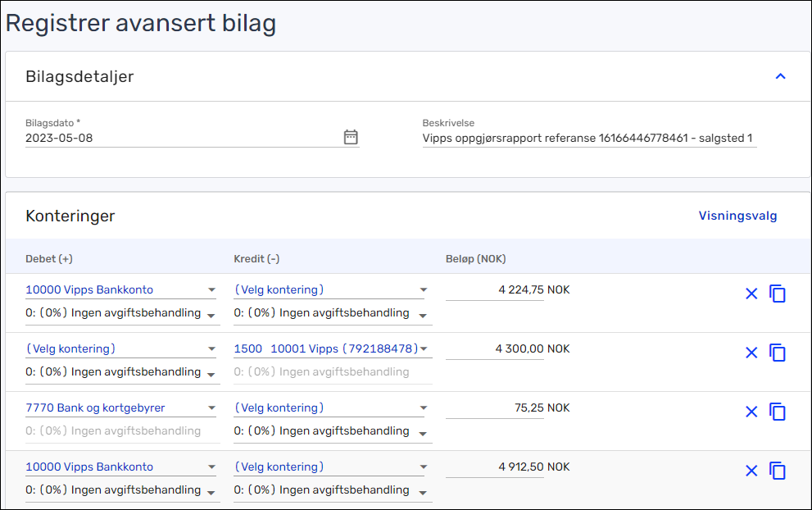This screenshot has width=812, height=510.
Task: Open debit Velg kontering in 4 300,00 row
Action: pyautogui.click(x=120, y=348)
